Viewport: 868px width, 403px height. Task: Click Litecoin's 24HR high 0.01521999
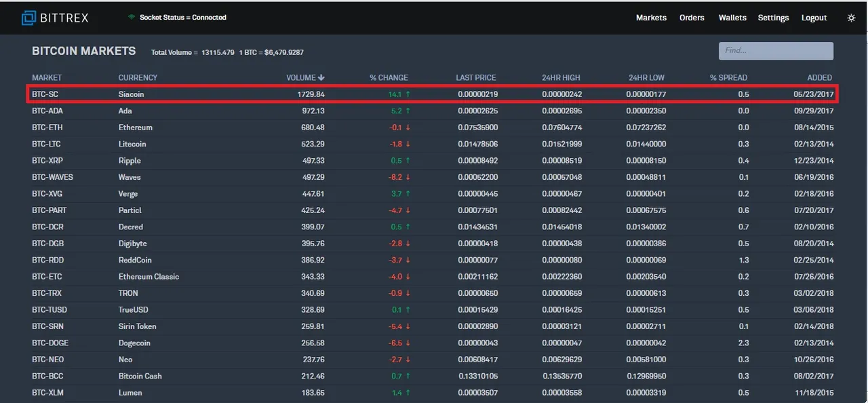[562, 144]
